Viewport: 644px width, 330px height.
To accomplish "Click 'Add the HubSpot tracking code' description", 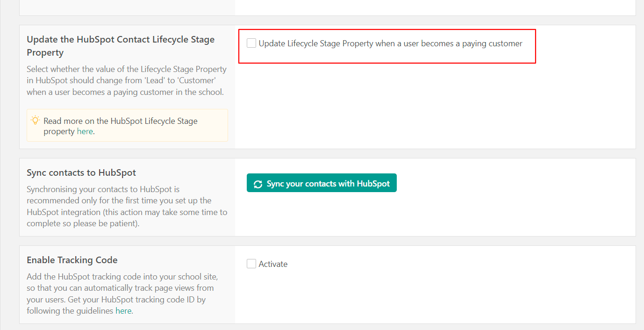I will (122, 294).
